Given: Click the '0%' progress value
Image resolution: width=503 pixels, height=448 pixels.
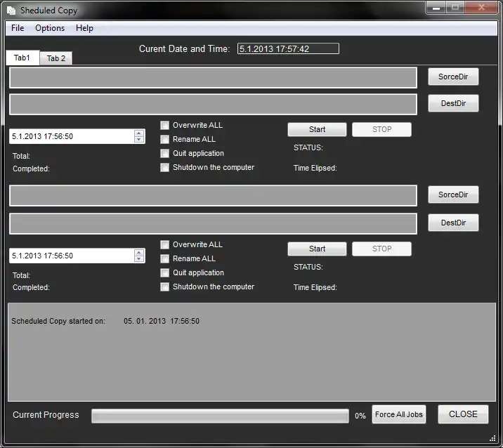Looking at the screenshot, I should 360,416.
